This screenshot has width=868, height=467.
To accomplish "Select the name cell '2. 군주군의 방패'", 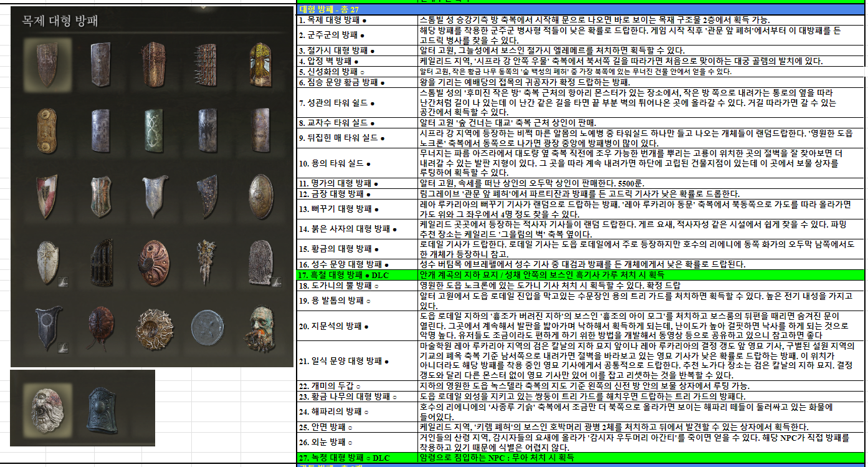I will coord(358,35).
